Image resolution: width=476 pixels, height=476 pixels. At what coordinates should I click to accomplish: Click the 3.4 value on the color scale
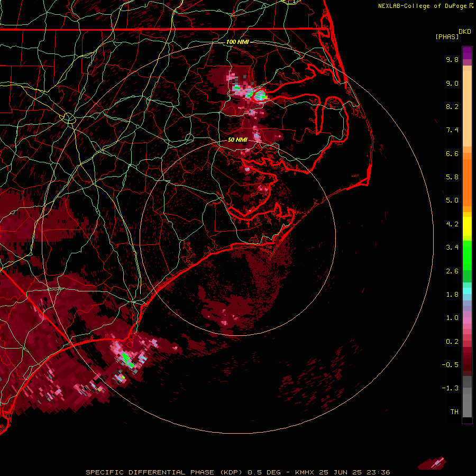[x=452, y=248]
